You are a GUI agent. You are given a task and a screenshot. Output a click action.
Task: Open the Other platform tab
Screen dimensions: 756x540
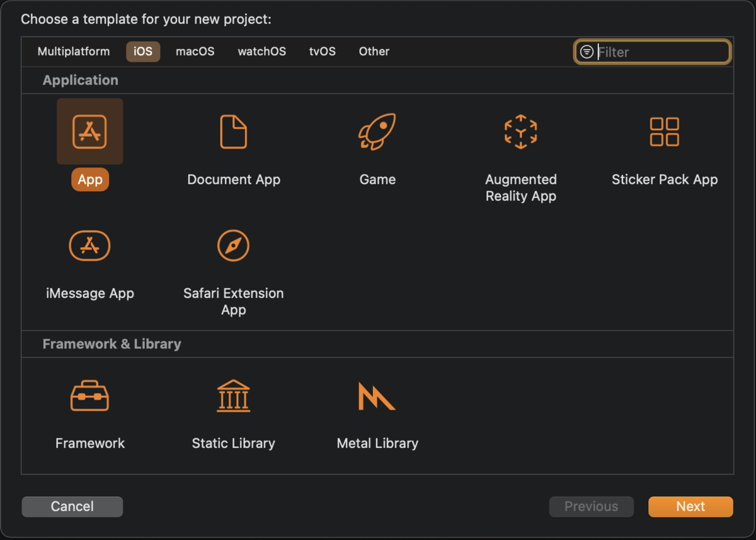pyautogui.click(x=374, y=52)
